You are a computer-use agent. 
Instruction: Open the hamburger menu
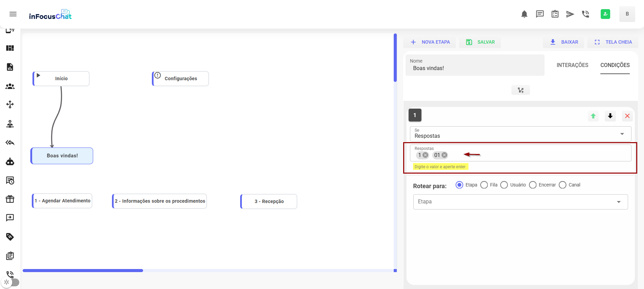coord(13,14)
